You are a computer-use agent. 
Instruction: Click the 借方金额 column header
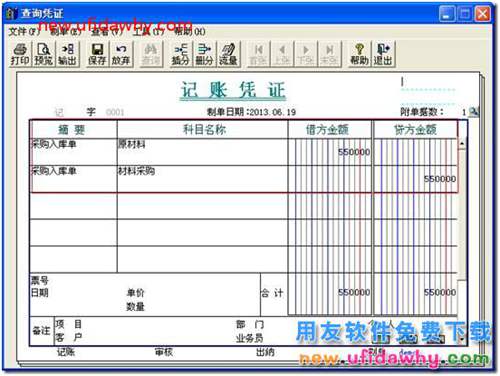(x=327, y=129)
